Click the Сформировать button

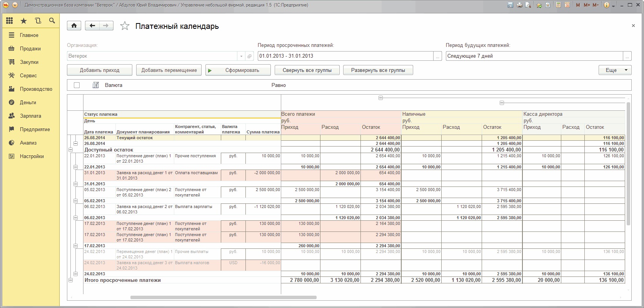point(238,70)
